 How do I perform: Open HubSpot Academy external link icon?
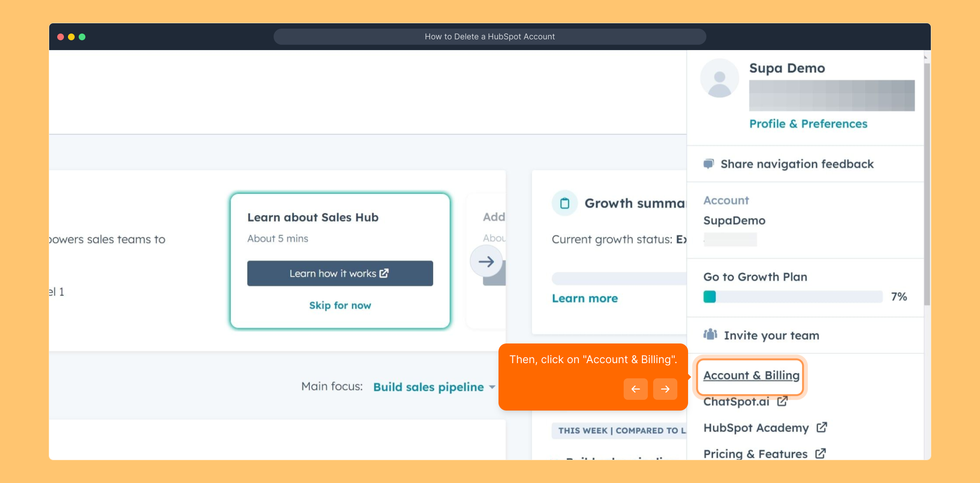click(x=822, y=428)
